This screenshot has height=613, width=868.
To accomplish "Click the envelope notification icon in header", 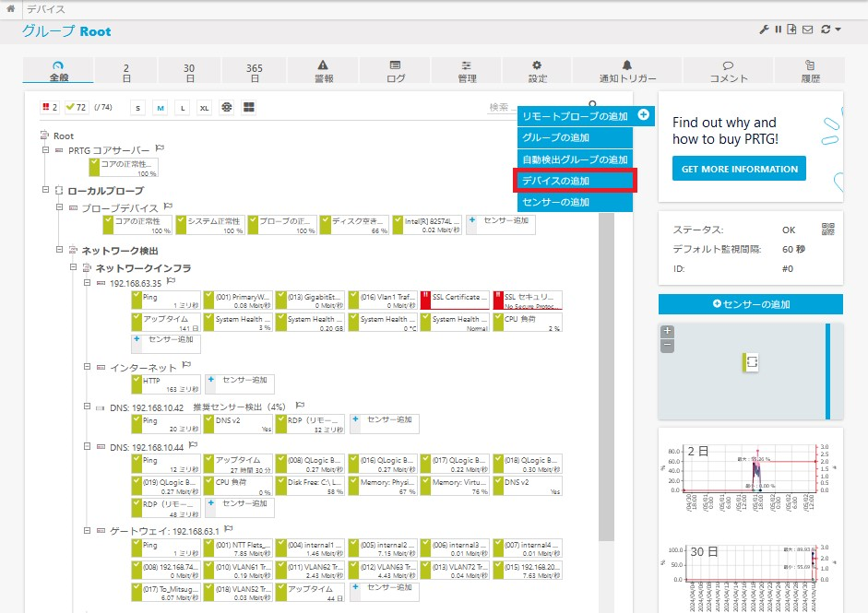I will click(x=808, y=29).
